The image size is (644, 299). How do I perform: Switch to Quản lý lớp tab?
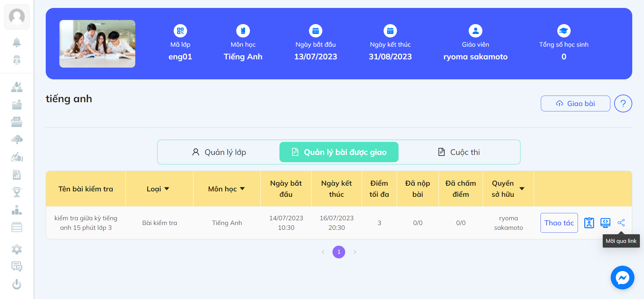[219, 152]
